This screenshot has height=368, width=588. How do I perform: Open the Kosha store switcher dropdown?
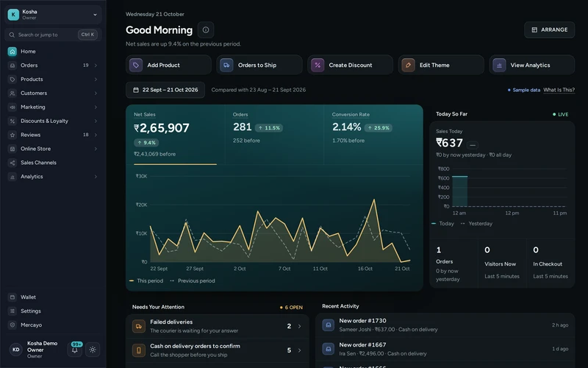pyautogui.click(x=53, y=15)
